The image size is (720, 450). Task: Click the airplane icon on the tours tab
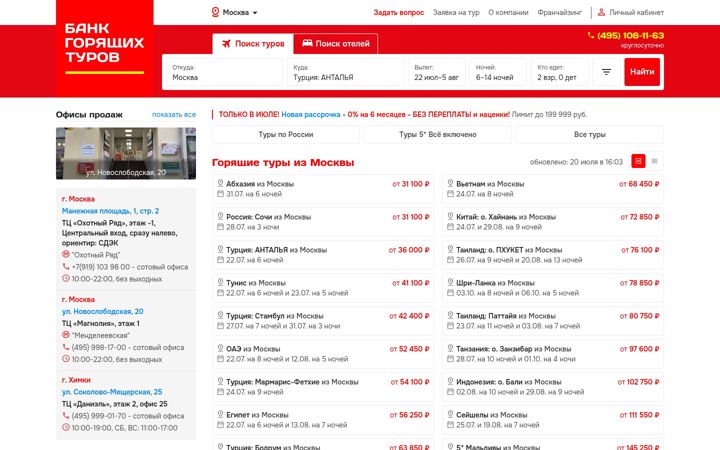point(226,44)
